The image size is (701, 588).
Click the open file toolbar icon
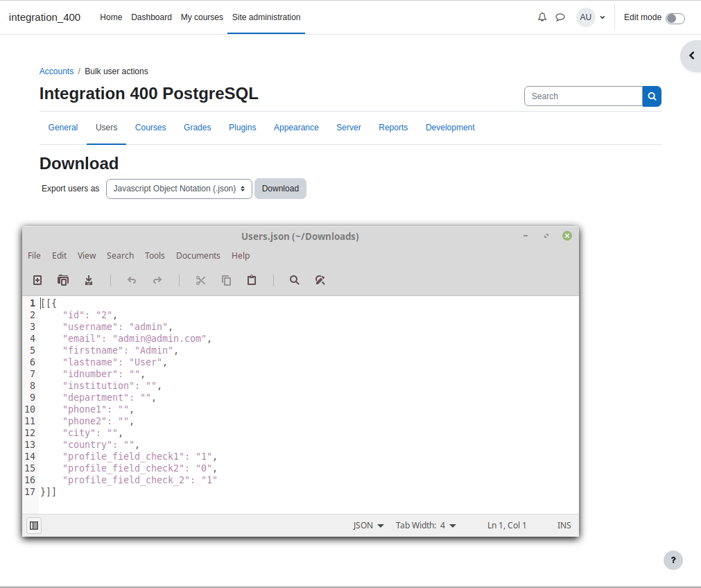(x=63, y=280)
